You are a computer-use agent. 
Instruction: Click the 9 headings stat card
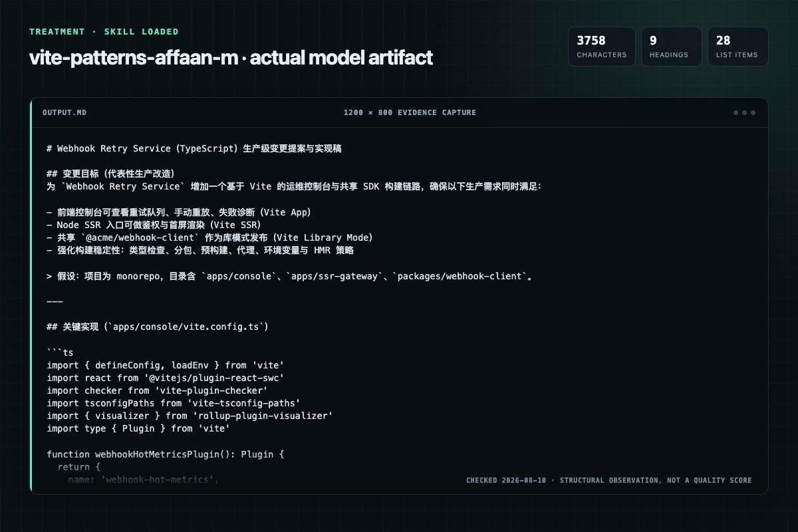671,47
